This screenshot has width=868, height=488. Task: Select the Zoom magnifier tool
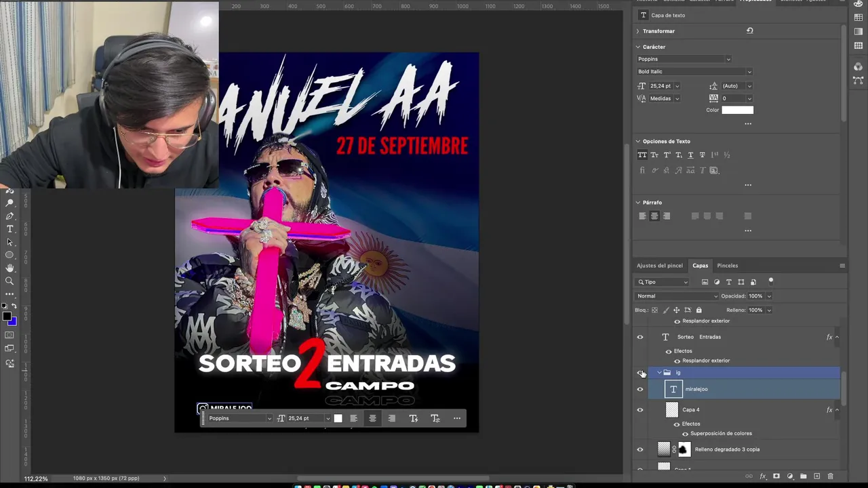(9, 281)
